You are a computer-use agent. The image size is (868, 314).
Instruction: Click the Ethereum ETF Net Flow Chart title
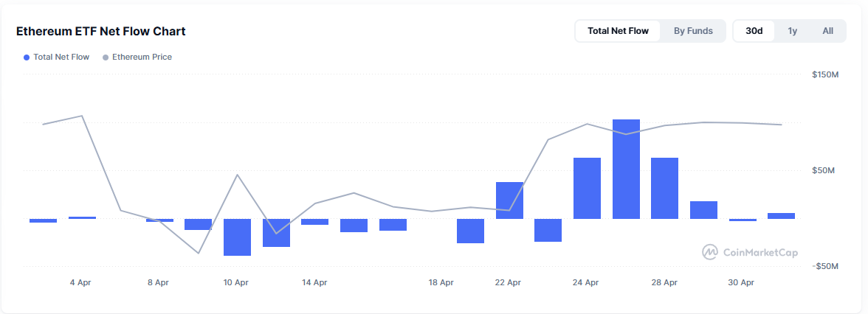click(x=101, y=31)
